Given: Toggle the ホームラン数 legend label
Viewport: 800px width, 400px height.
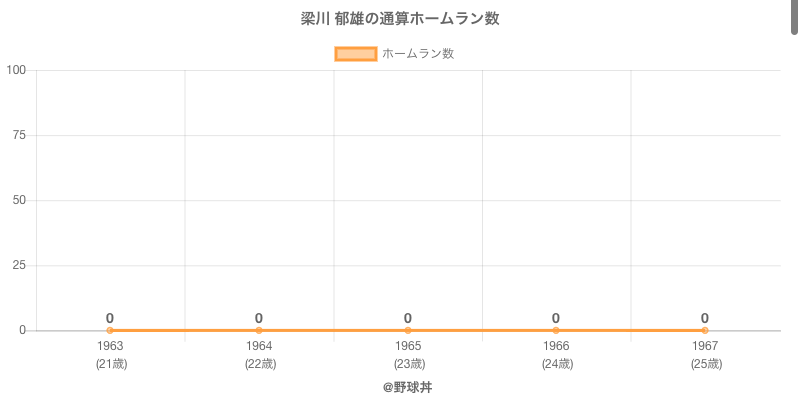Looking at the screenshot, I should (x=418, y=54).
